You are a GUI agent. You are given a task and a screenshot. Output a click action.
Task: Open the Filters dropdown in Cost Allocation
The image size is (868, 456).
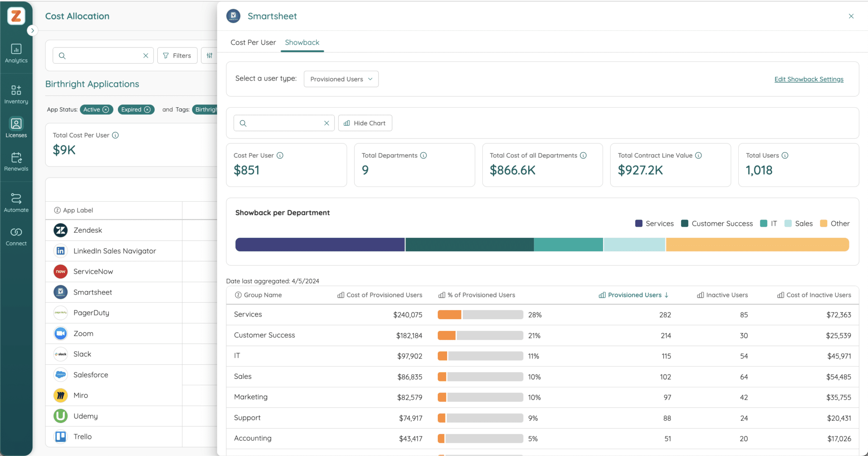177,55
